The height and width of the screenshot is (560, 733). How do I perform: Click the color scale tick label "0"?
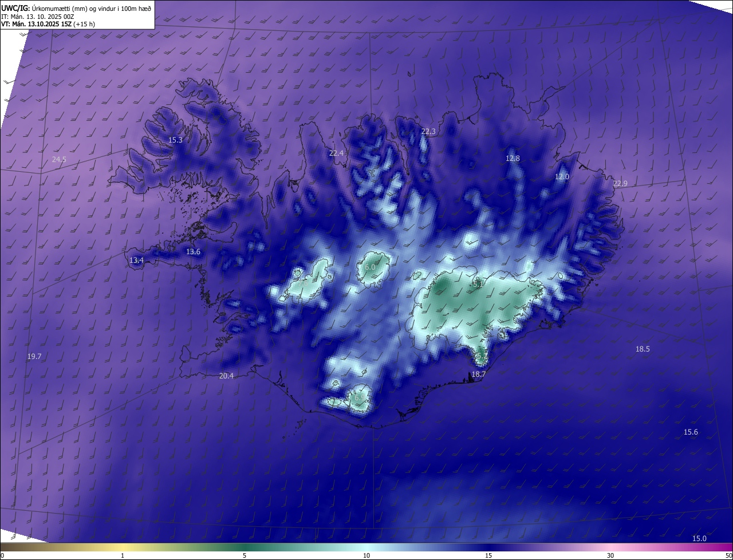2,556
